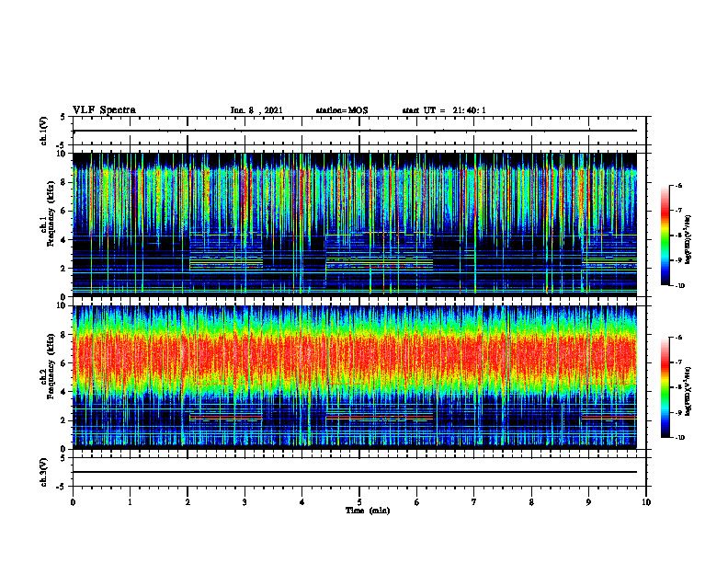Click time axis tick label "9"
The width and height of the screenshot is (728, 563).
(588, 502)
